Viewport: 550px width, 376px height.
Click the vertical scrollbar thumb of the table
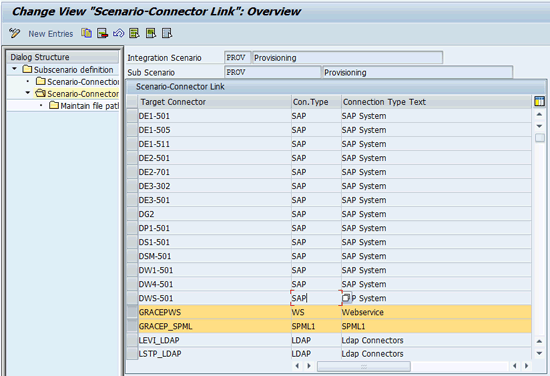[540, 138]
